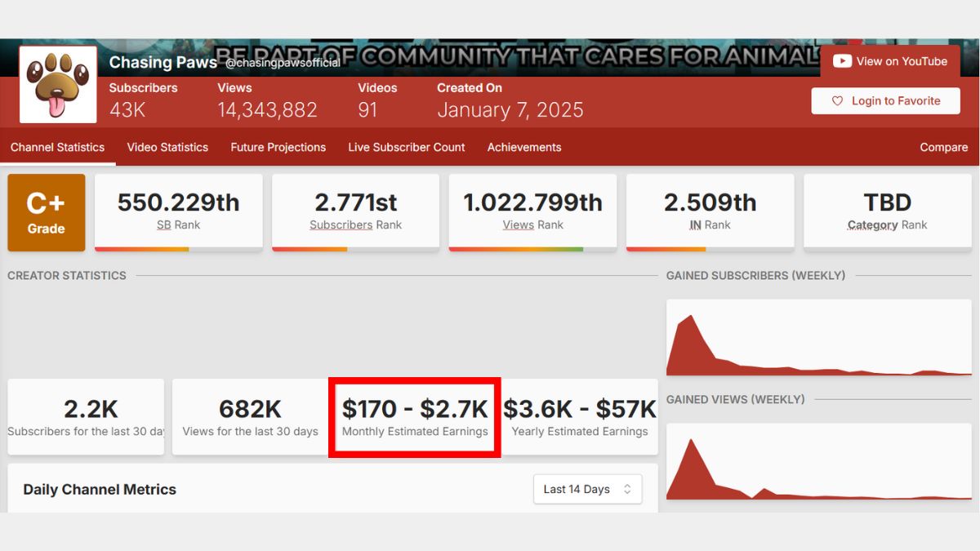980x551 pixels.
Task: Click the @chasingpawsofficial handle
Action: tap(283, 63)
